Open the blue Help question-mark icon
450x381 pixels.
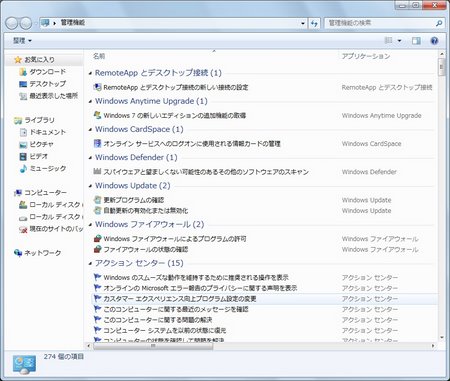(434, 41)
